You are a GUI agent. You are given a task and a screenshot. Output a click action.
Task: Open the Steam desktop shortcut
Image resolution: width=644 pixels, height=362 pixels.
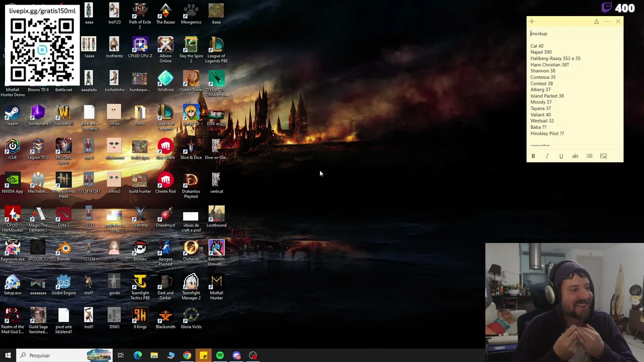pyautogui.click(x=13, y=115)
